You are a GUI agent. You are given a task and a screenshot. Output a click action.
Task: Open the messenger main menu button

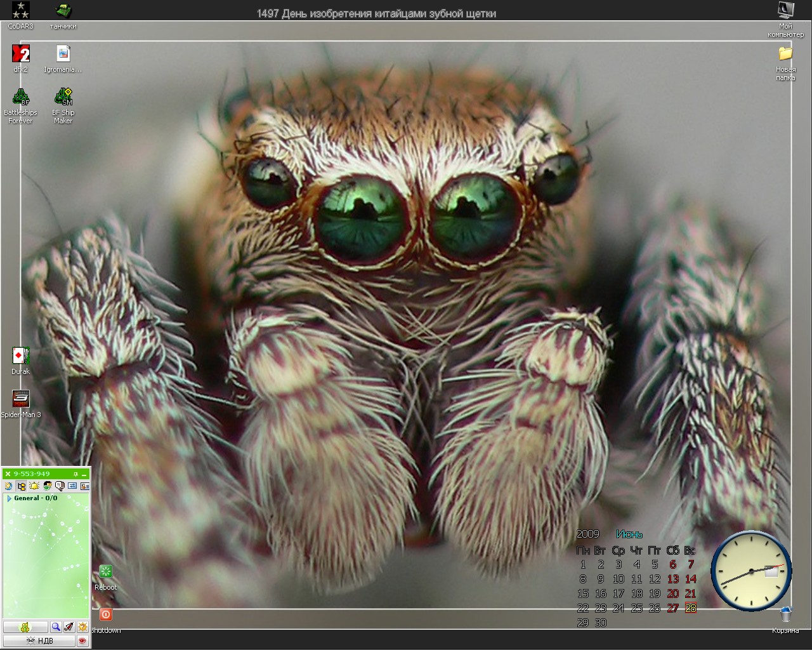pos(25,627)
